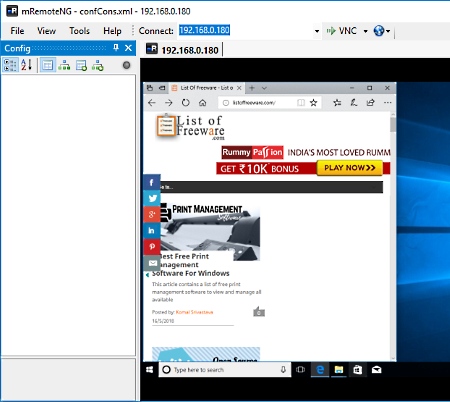Open Edge favorites hub
This screenshot has width=450, height=402.
[x=337, y=103]
